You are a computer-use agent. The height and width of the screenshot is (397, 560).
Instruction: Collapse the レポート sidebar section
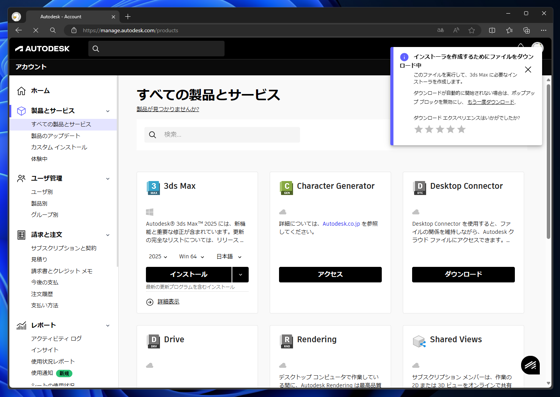click(108, 326)
